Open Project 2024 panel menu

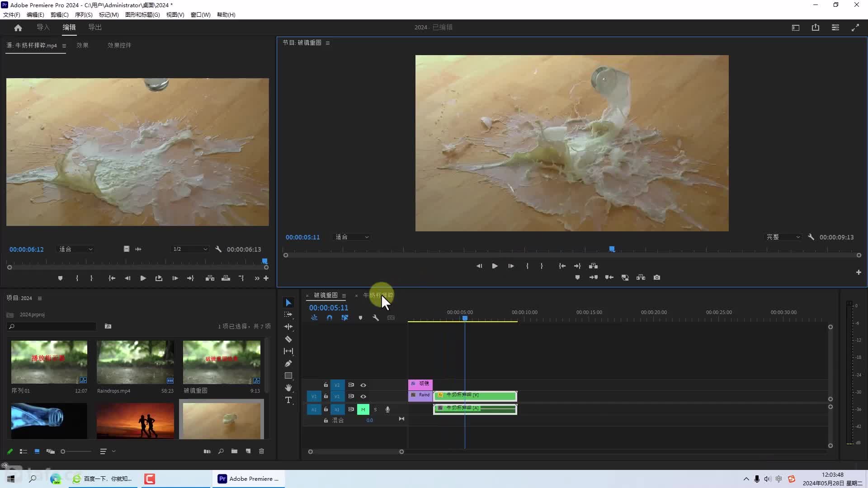click(40, 298)
